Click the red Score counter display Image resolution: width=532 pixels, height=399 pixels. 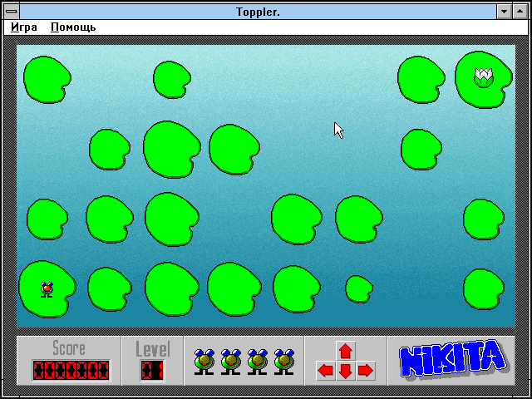click(71, 370)
